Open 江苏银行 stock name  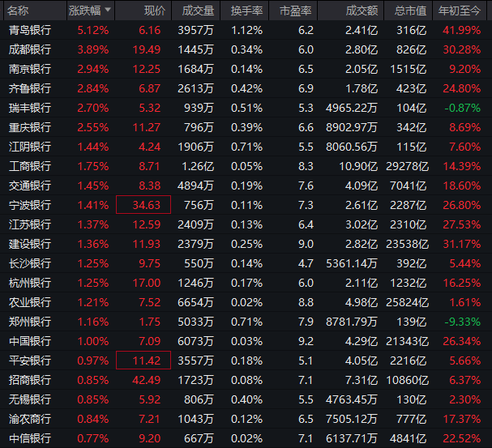click(30, 224)
